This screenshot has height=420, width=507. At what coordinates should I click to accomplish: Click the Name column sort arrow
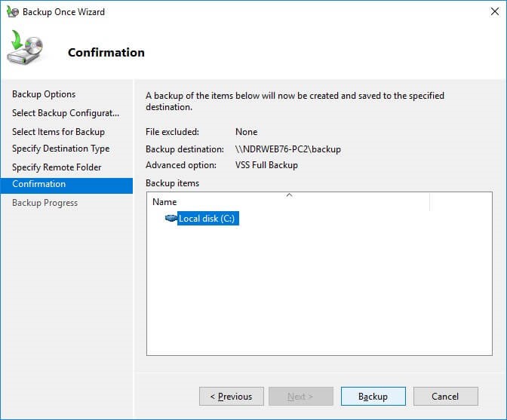click(290, 195)
